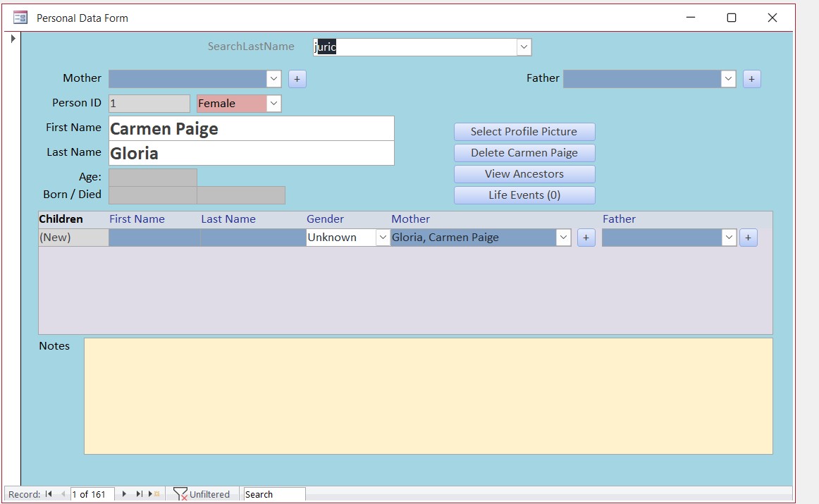This screenshot has height=504, width=819.
Task: Go to first record navigation arrow
Action: click(49, 494)
